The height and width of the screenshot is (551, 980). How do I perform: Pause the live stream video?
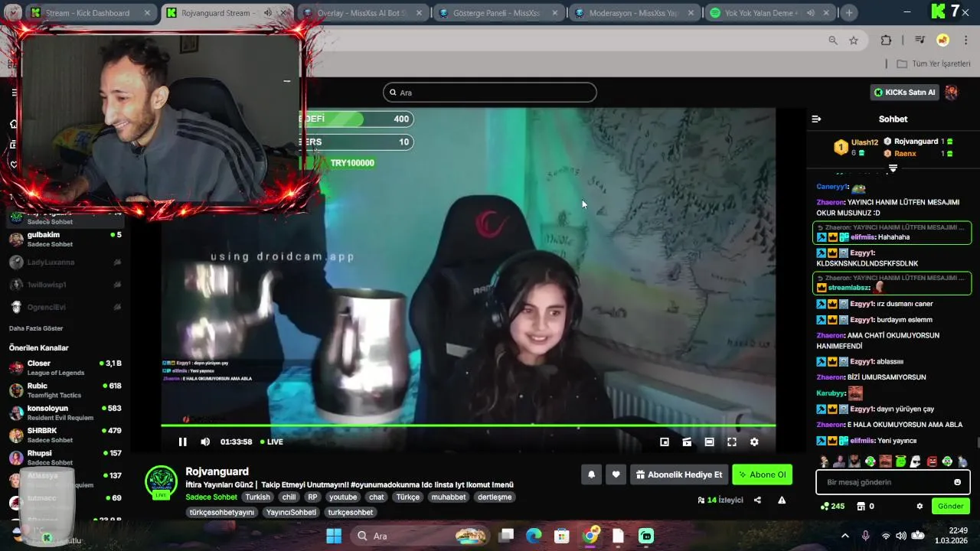coord(182,442)
